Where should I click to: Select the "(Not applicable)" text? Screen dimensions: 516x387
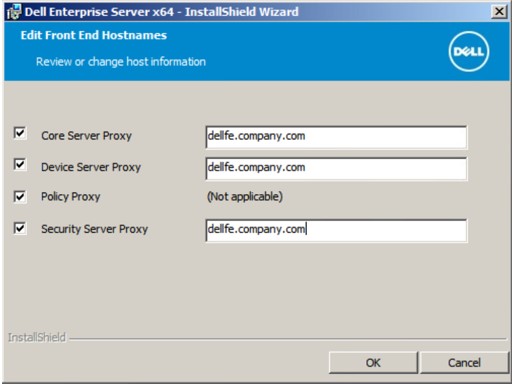[245, 196]
